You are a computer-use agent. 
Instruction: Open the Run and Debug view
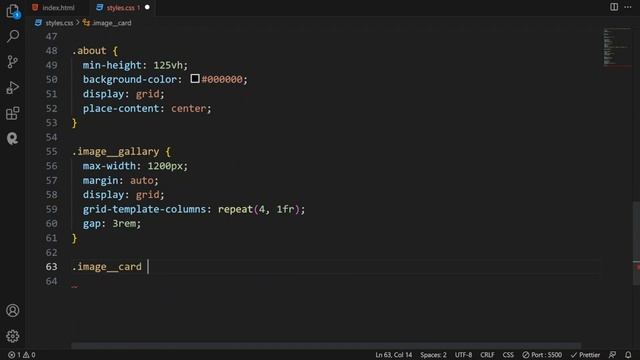(13, 87)
